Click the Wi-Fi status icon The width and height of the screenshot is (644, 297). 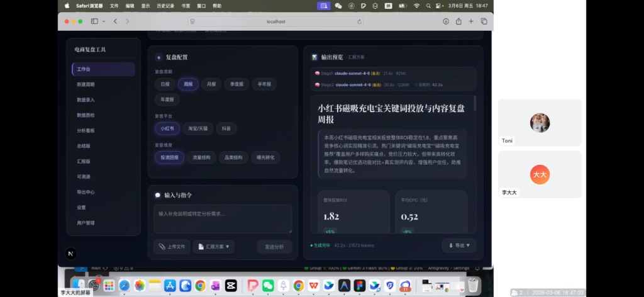[x=417, y=6]
